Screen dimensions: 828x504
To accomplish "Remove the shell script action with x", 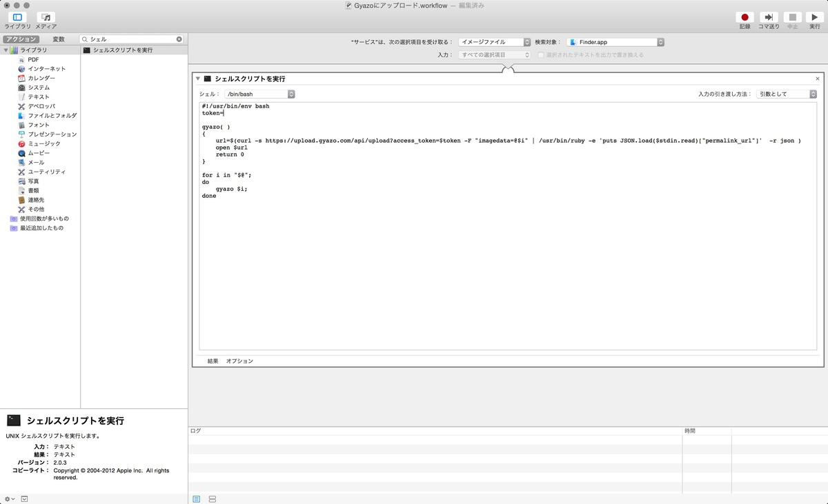I will [818, 79].
